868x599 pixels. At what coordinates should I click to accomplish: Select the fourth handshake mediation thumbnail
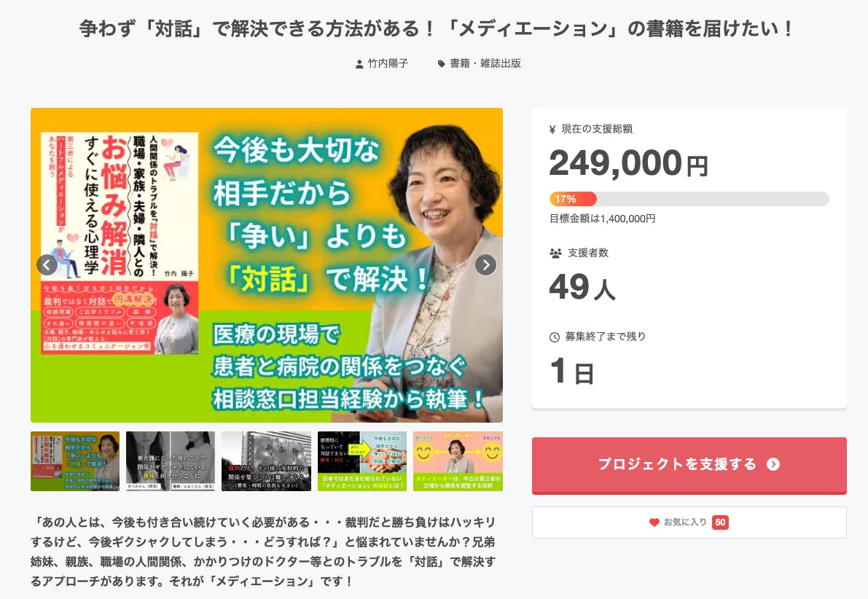tap(362, 461)
